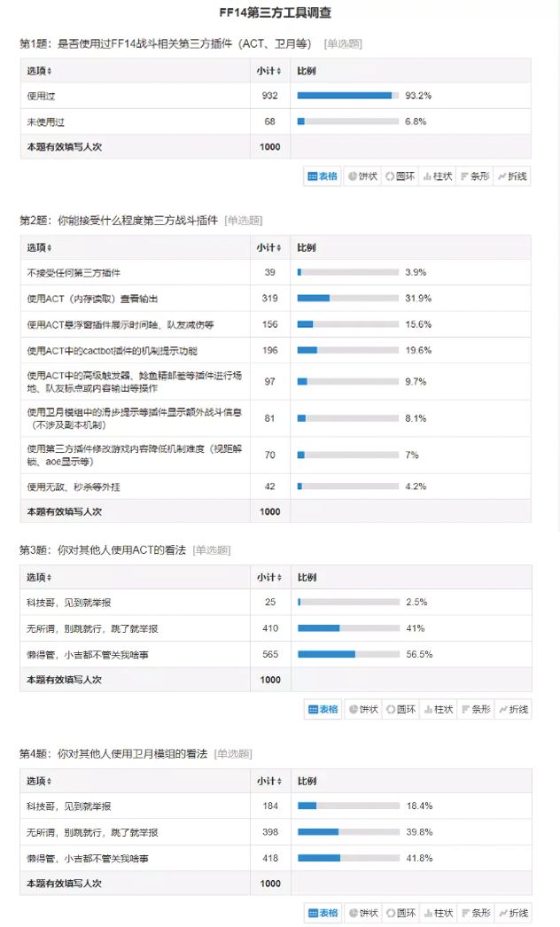560x927 pixels.
Task: Open 折线 line chart for question 3
Action: 512,709
